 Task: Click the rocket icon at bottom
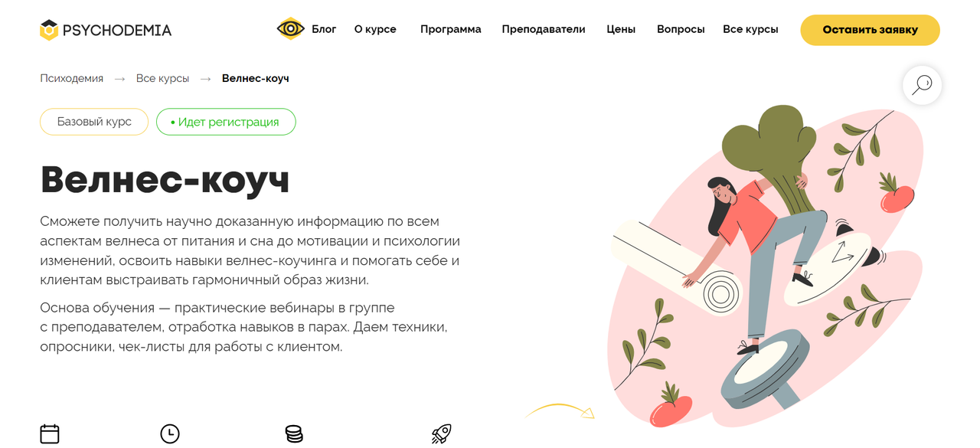(441, 434)
